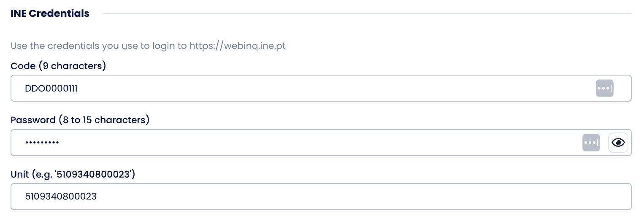Click the word "Unit" in its label

point(19,174)
